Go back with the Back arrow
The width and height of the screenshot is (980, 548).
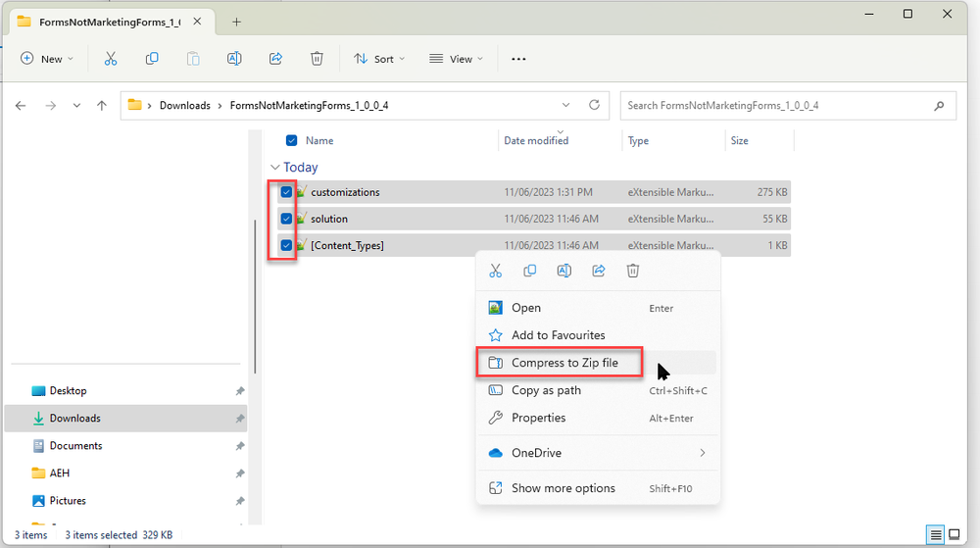coord(21,106)
